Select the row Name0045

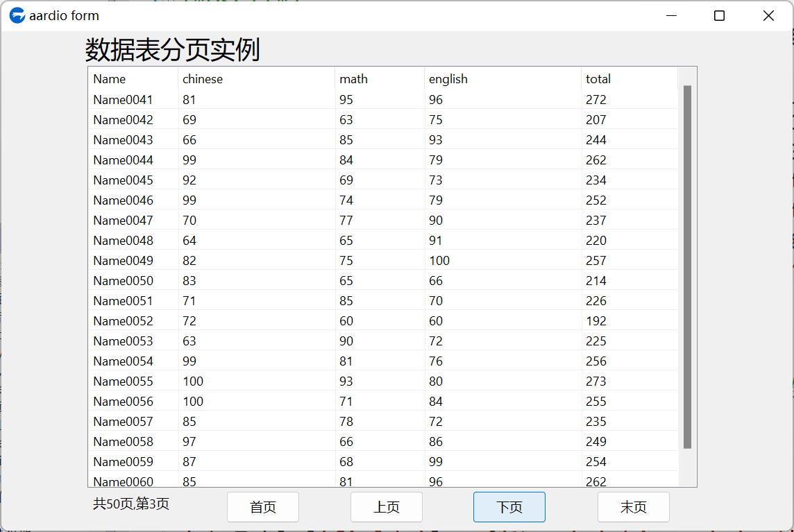tap(383, 180)
